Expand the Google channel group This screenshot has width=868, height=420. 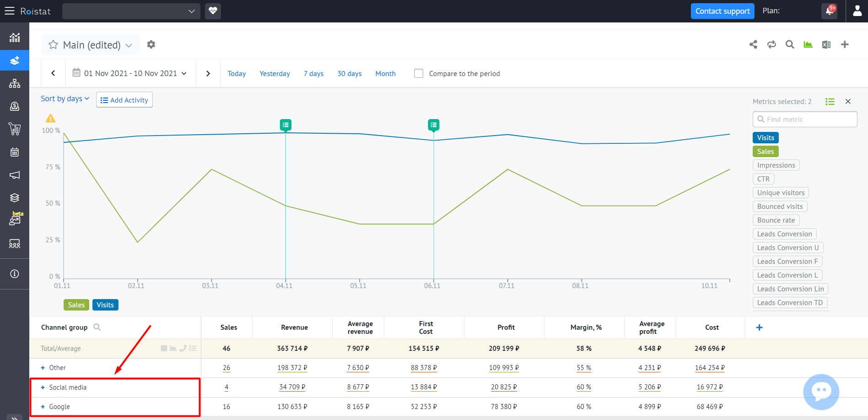tap(43, 407)
